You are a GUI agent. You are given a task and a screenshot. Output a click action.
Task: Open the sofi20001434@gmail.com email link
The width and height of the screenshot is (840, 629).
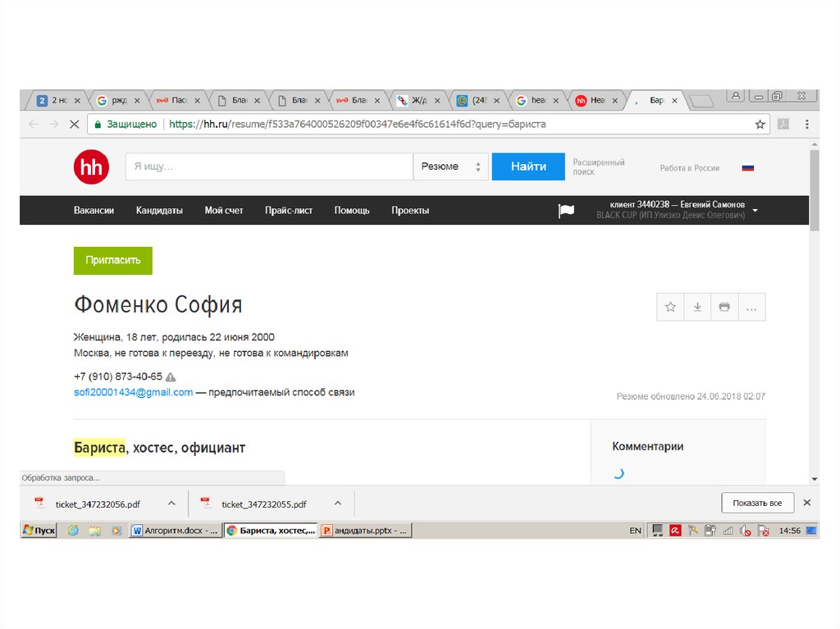pyautogui.click(x=134, y=393)
